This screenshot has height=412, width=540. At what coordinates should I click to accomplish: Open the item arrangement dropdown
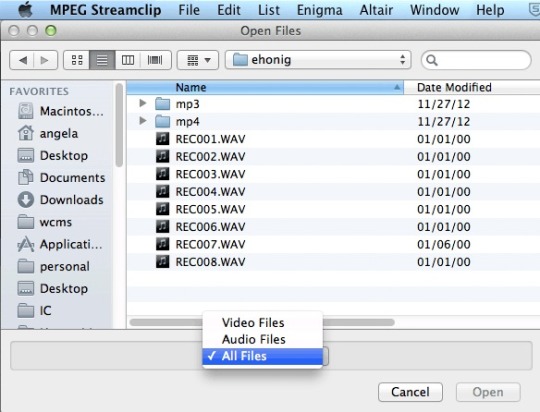point(198,60)
